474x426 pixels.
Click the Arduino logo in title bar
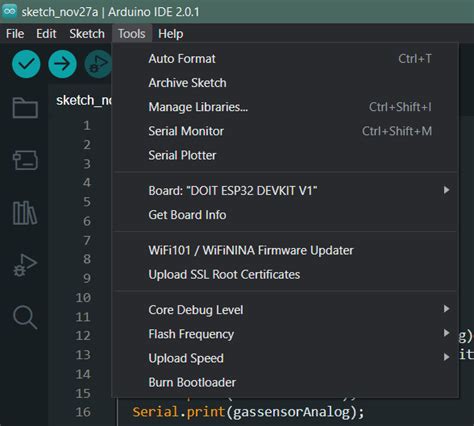9,11
